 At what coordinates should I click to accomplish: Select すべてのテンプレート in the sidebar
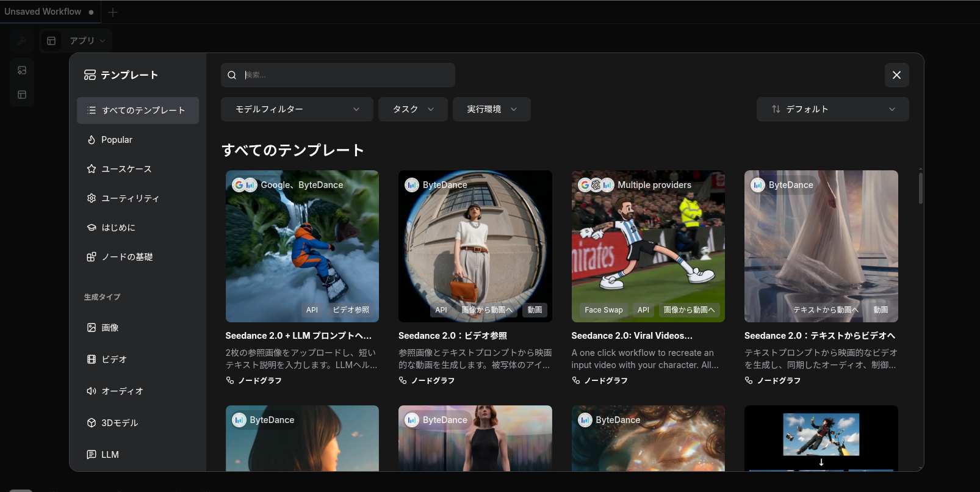[x=138, y=110]
